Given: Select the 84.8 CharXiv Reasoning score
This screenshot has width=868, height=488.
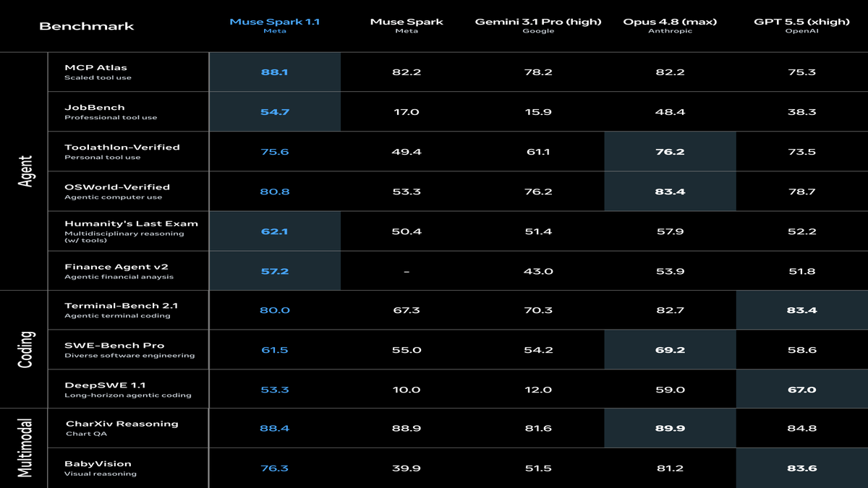Looking at the screenshot, I should (x=801, y=429).
